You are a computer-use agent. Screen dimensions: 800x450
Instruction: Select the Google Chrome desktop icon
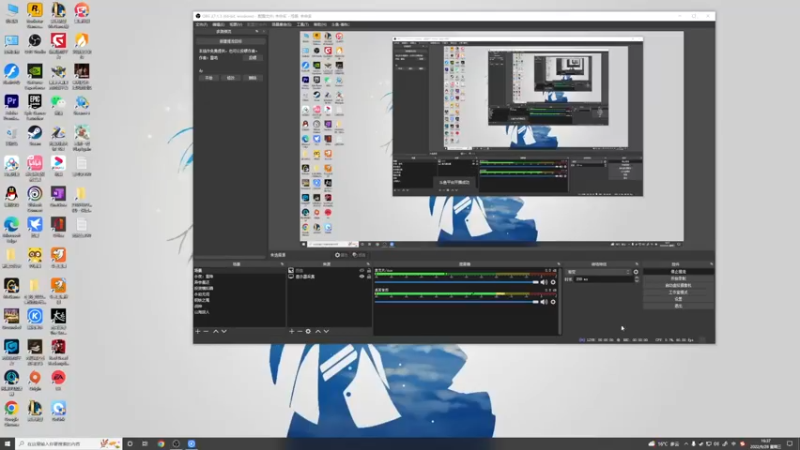point(11,412)
